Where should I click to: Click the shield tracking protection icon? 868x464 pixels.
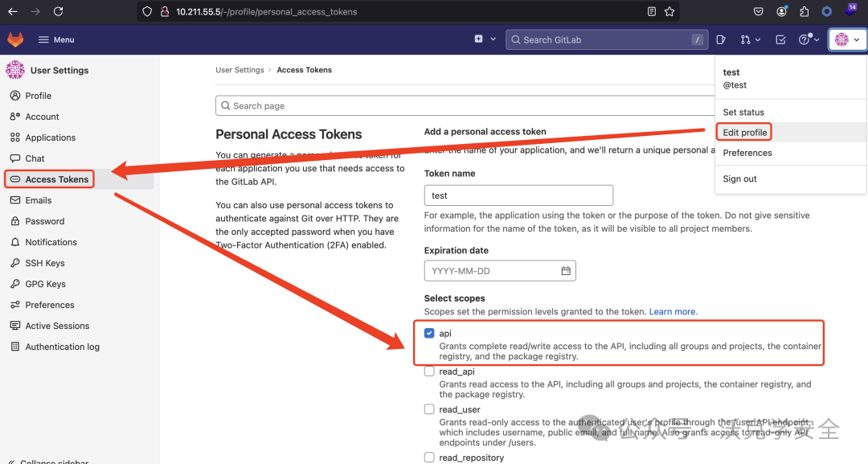[147, 11]
